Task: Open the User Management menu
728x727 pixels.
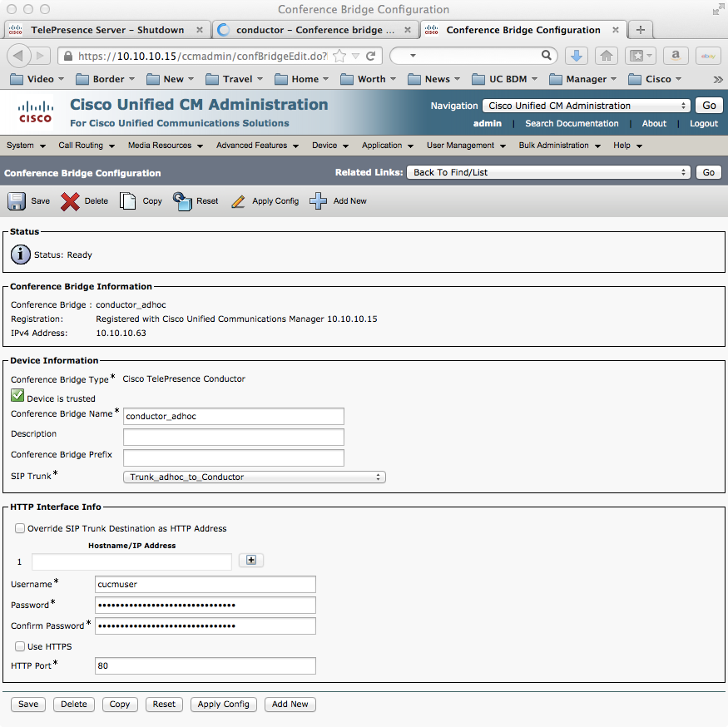Action: point(466,146)
